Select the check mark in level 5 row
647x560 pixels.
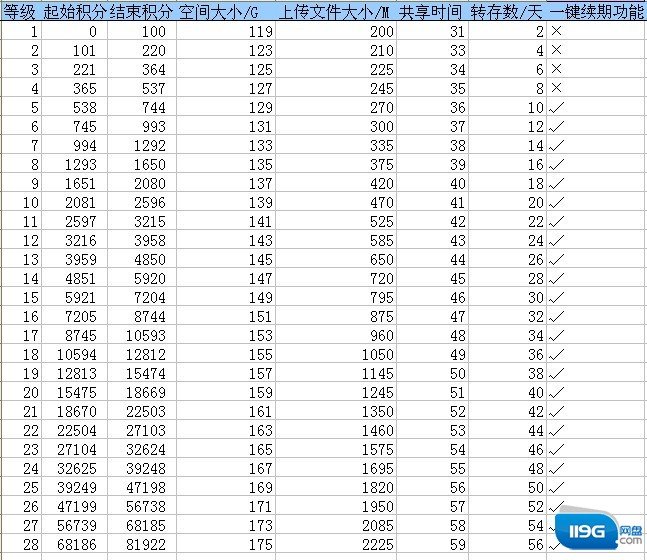(557, 108)
